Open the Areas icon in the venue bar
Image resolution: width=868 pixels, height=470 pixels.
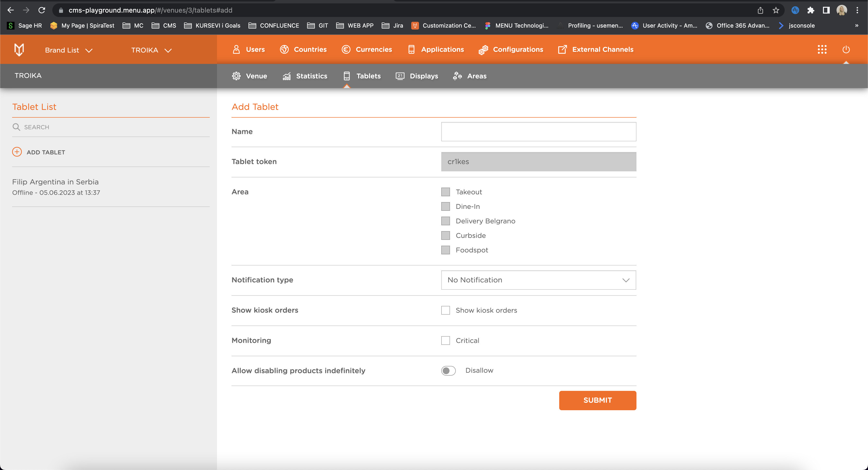click(457, 76)
